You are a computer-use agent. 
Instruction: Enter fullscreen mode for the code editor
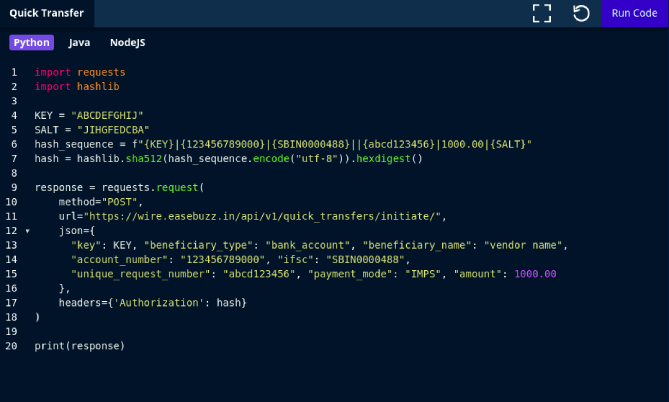tap(542, 13)
